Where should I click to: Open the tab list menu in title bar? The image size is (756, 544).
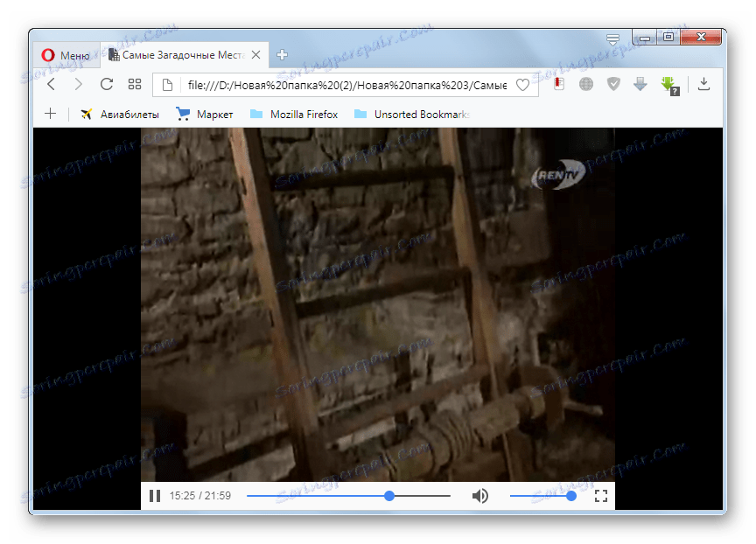(x=612, y=38)
